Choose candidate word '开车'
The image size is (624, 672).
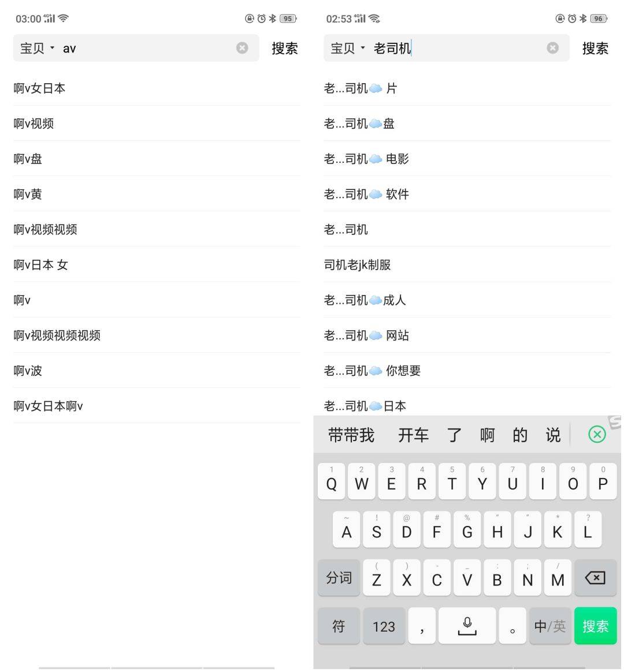tap(413, 435)
